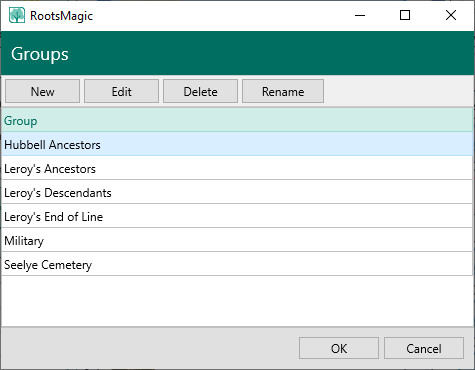
Task: Close the RootsMagic Groups window
Action: click(451, 15)
